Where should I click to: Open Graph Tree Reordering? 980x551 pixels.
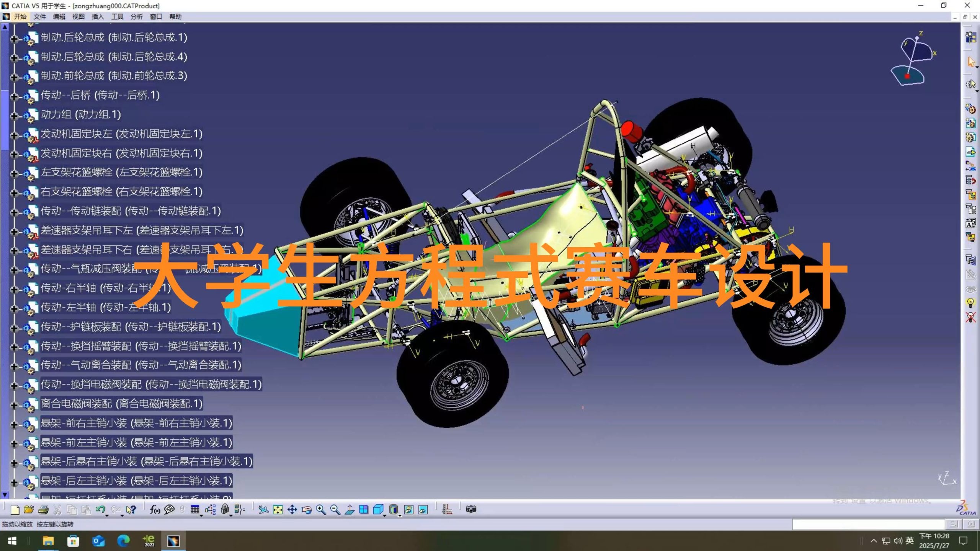(x=970, y=180)
